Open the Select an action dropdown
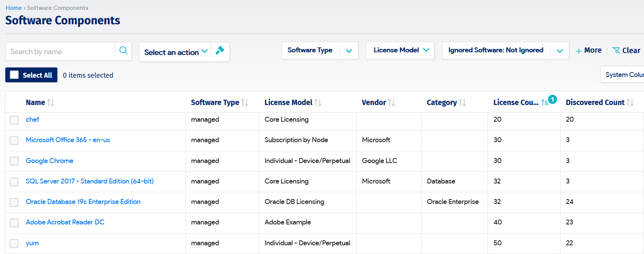 click(x=175, y=52)
